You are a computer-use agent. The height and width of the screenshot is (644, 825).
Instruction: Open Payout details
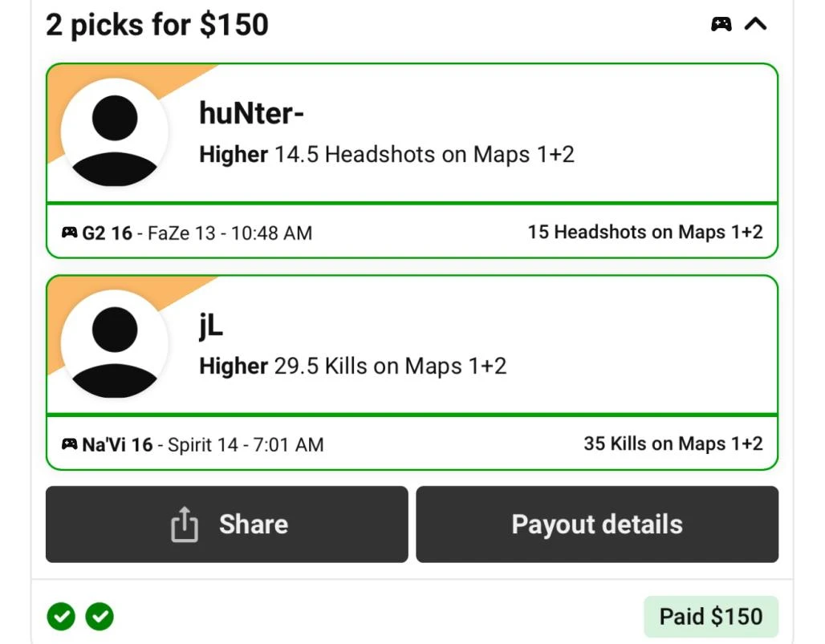pos(597,525)
